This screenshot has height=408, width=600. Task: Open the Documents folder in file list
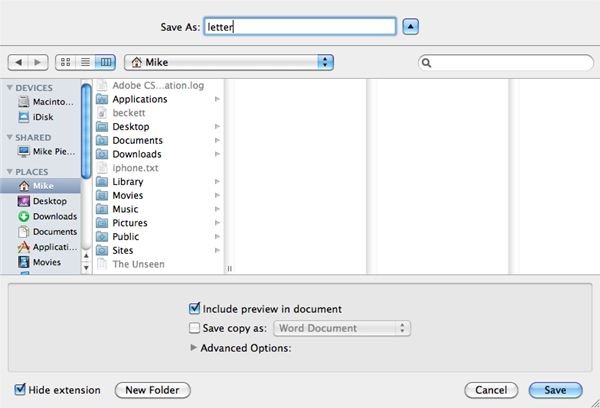(x=158, y=140)
